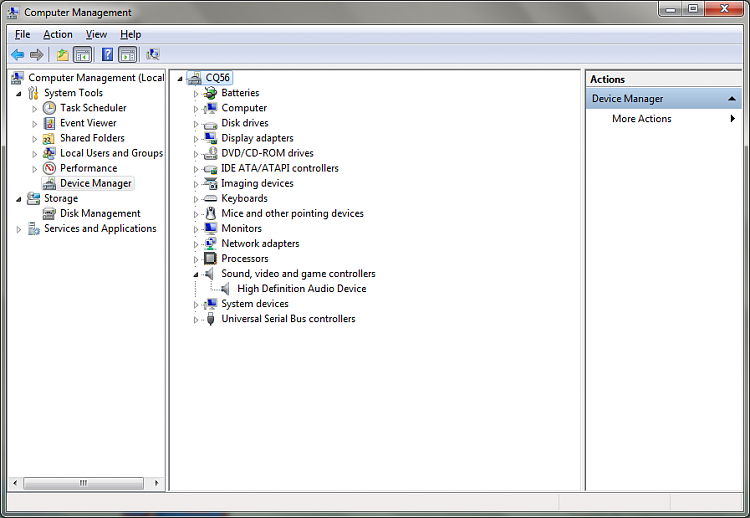The image size is (750, 518).
Task: Collapse Sound, video and game controllers
Action: pyautogui.click(x=196, y=275)
